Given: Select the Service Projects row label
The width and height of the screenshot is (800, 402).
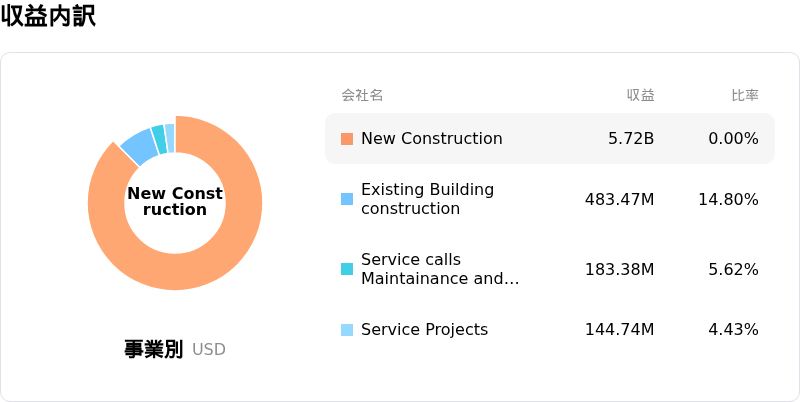Looking at the screenshot, I should (x=424, y=330).
